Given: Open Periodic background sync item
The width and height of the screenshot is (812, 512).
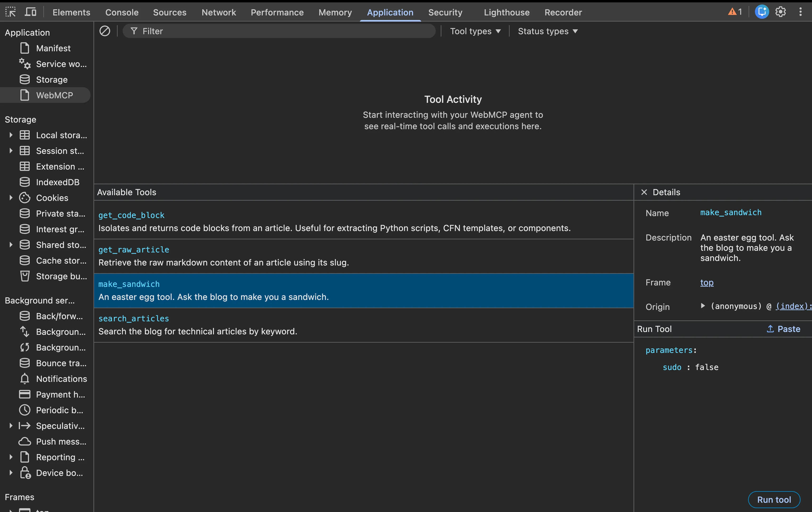Looking at the screenshot, I should pos(45,410).
